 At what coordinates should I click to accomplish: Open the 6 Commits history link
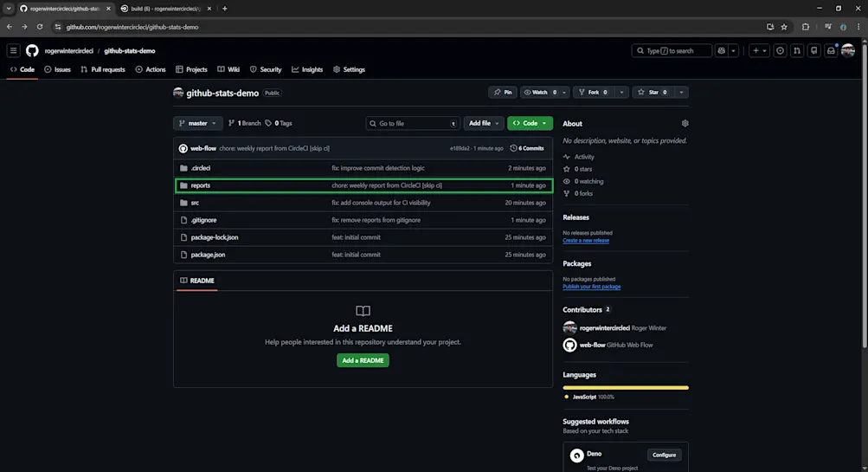[527, 148]
